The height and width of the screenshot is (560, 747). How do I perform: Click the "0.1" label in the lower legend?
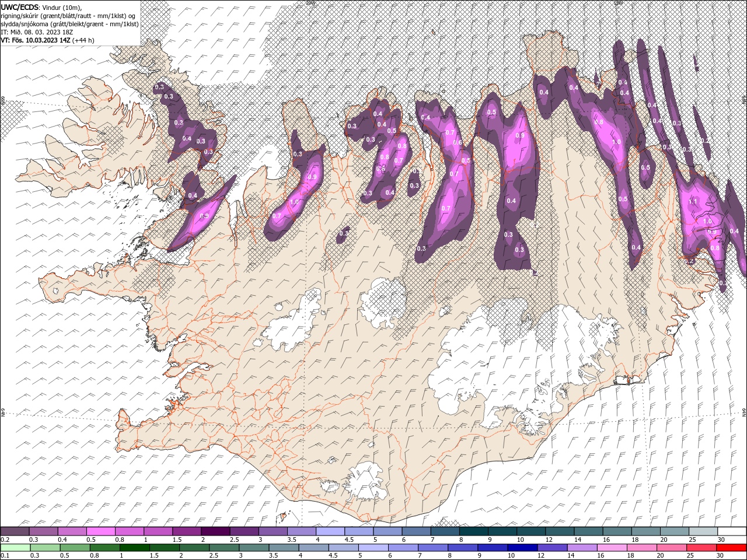pyautogui.click(x=5, y=556)
